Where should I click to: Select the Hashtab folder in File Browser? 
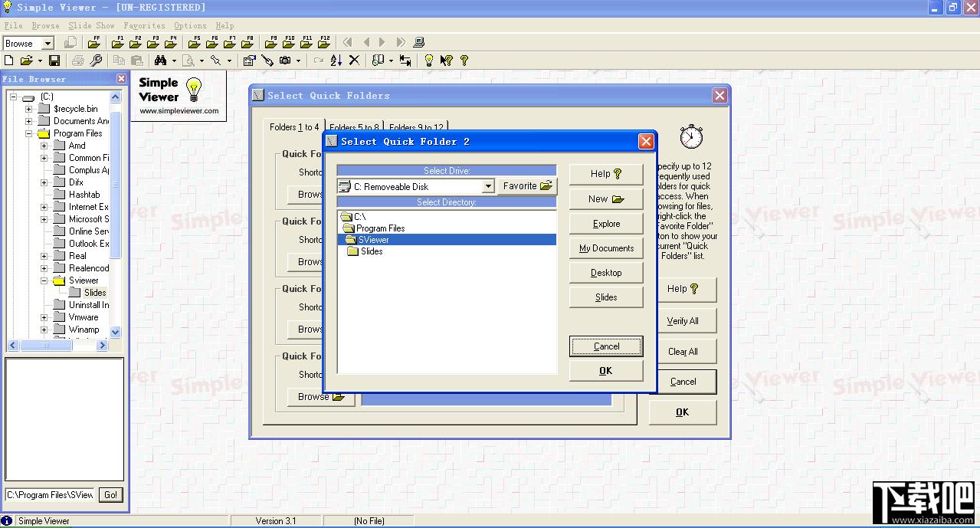(84, 195)
